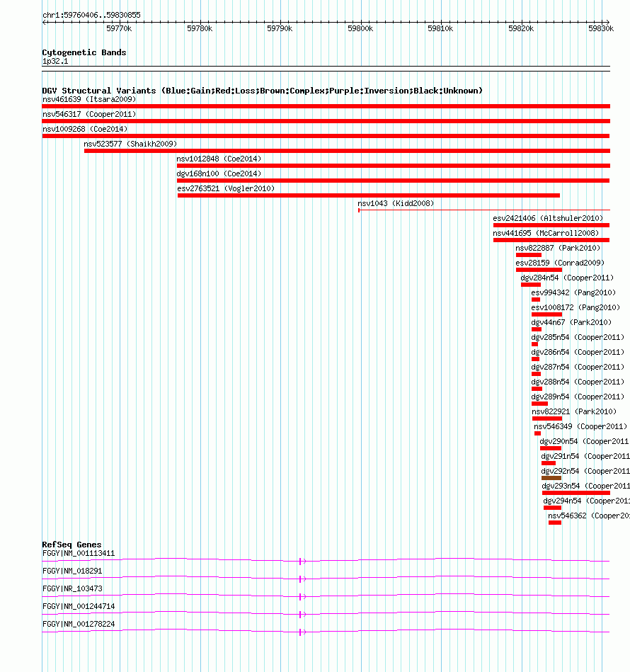Click the esv2763521 (Vogler2010) label

(x=226, y=188)
